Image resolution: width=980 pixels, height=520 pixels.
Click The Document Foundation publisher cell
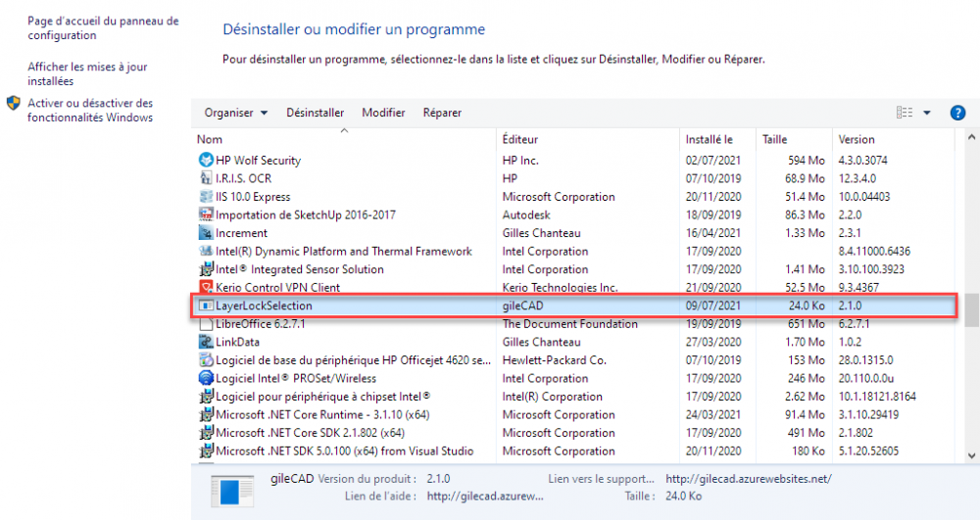tap(570, 324)
